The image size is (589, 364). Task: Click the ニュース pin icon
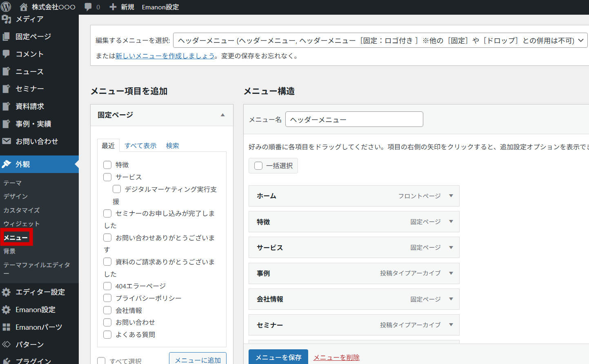point(6,71)
